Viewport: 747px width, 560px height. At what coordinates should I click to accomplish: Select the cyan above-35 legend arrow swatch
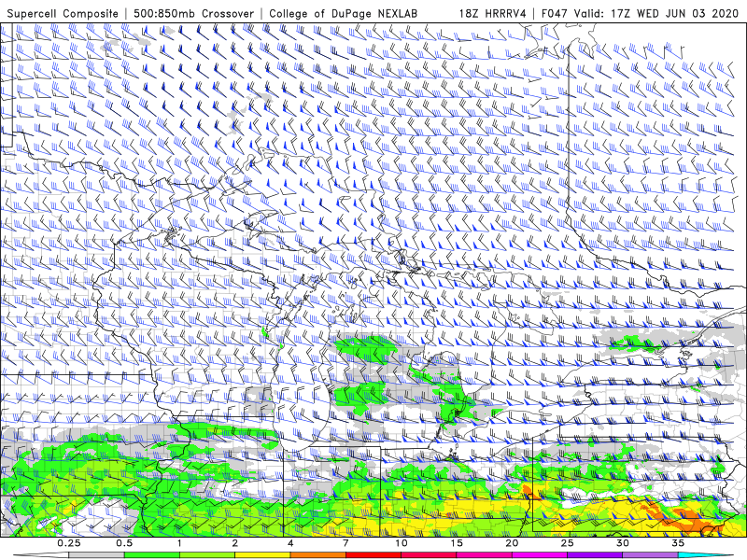coord(705,555)
